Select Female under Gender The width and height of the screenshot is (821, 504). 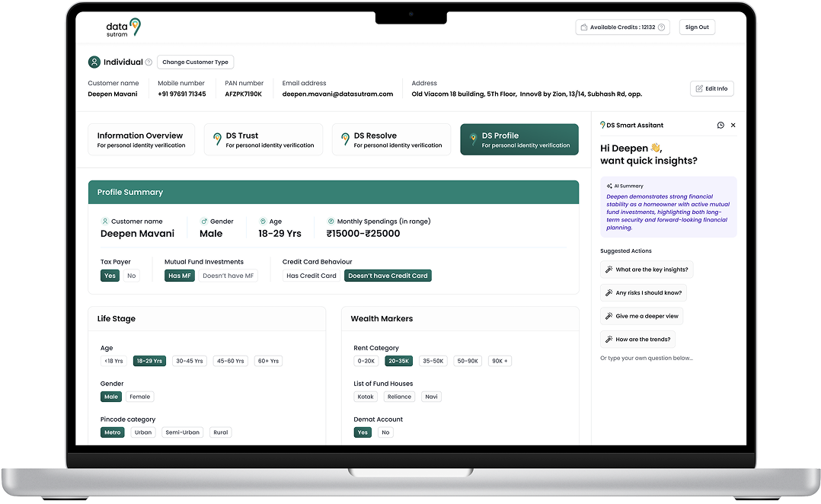pyautogui.click(x=140, y=397)
